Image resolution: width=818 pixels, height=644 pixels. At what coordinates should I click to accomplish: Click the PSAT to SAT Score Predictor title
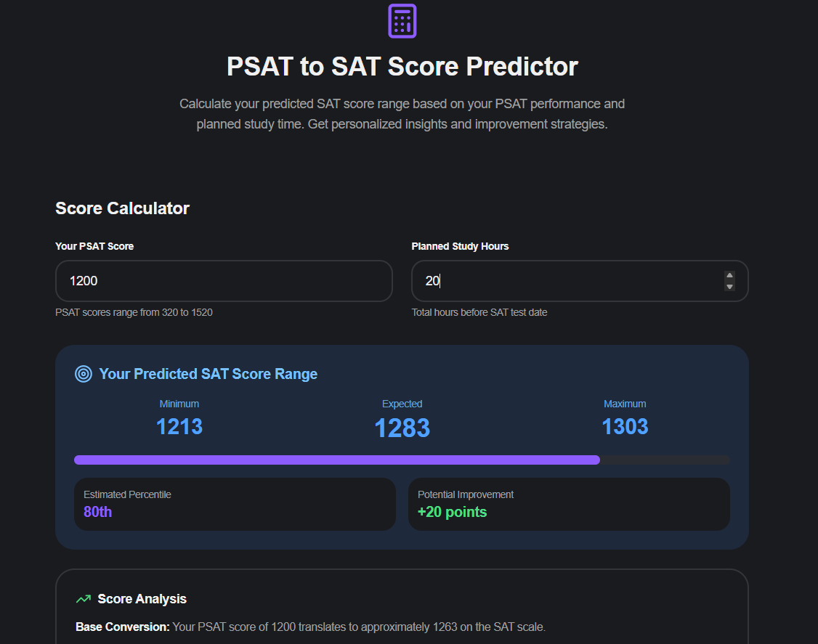(x=402, y=66)
